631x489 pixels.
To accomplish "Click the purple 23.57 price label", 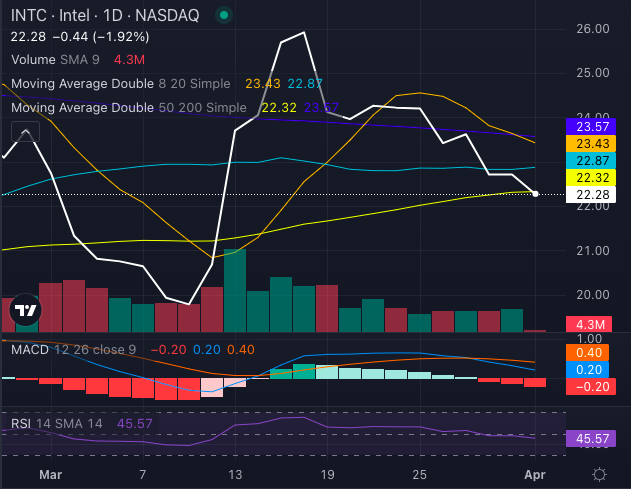I will (x=597, y=126).
